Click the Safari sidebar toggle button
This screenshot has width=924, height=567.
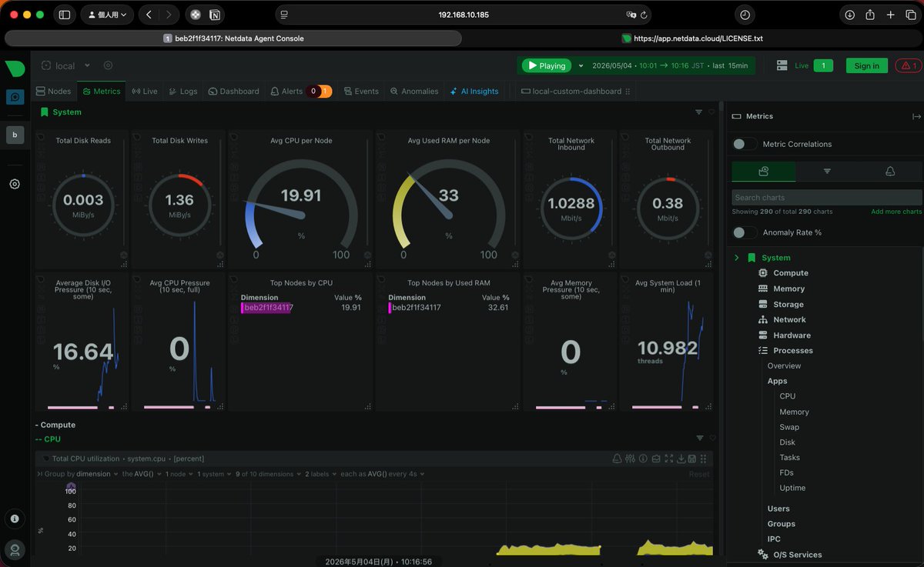pyautogui.click(x=65, y=15)
